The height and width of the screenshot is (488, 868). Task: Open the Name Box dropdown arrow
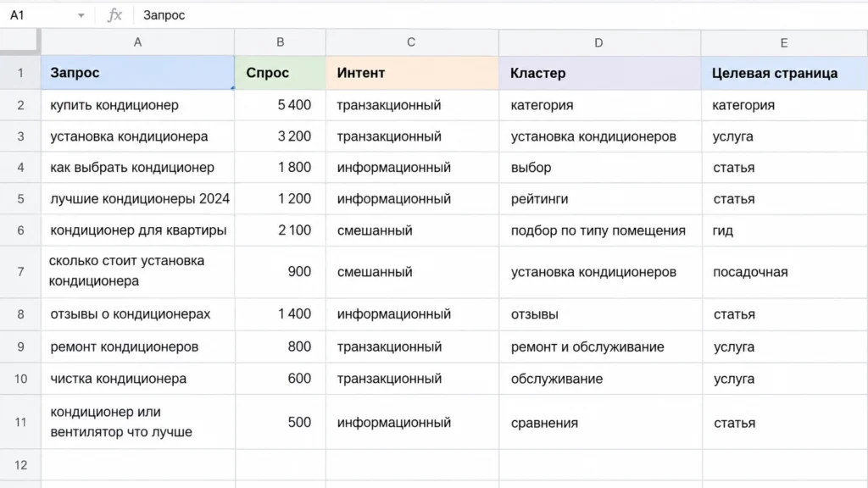81,15
